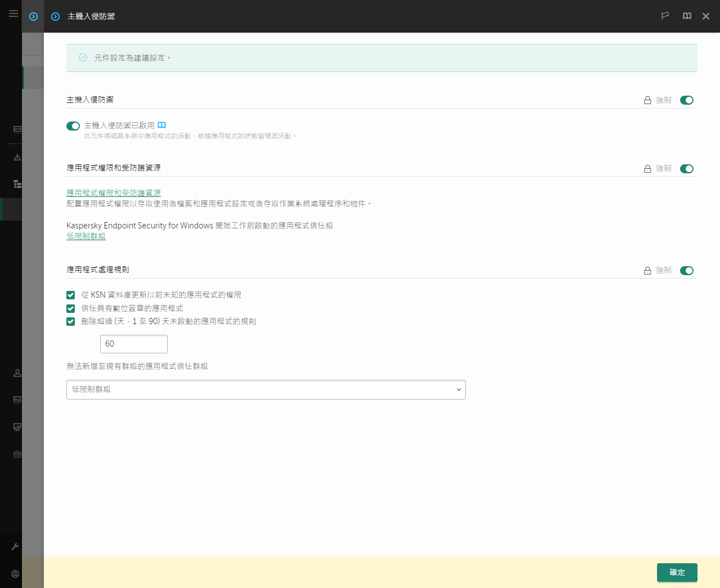
Task: Click the 應用程式處理規則 section heading
Action: point(98,270)
